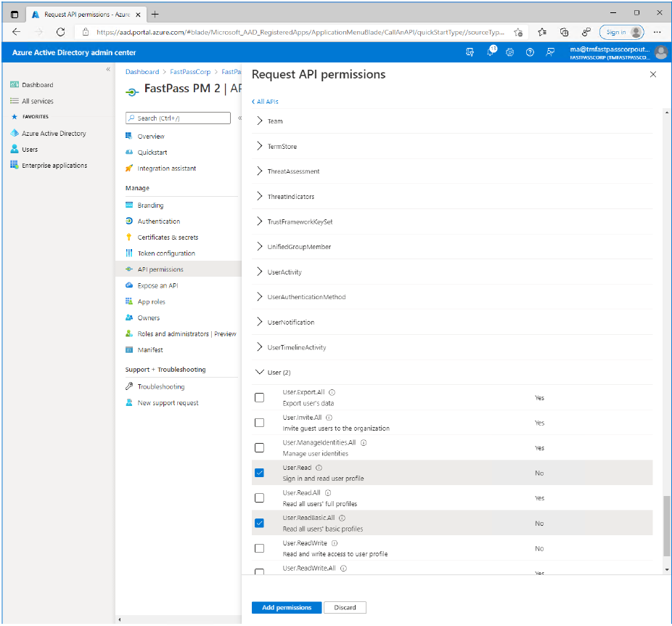Close the Request API permissions panel

click(652, 74)
